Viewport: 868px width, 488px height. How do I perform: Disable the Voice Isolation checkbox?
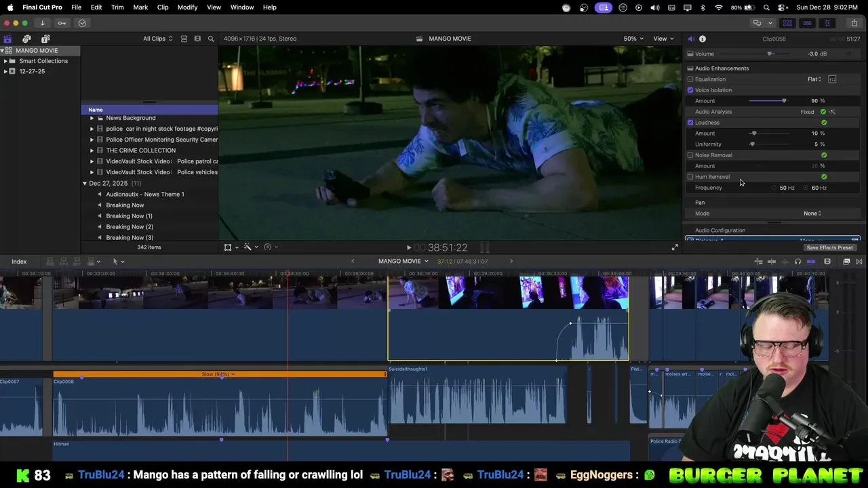pyautogui.click(x=690, y=90)
